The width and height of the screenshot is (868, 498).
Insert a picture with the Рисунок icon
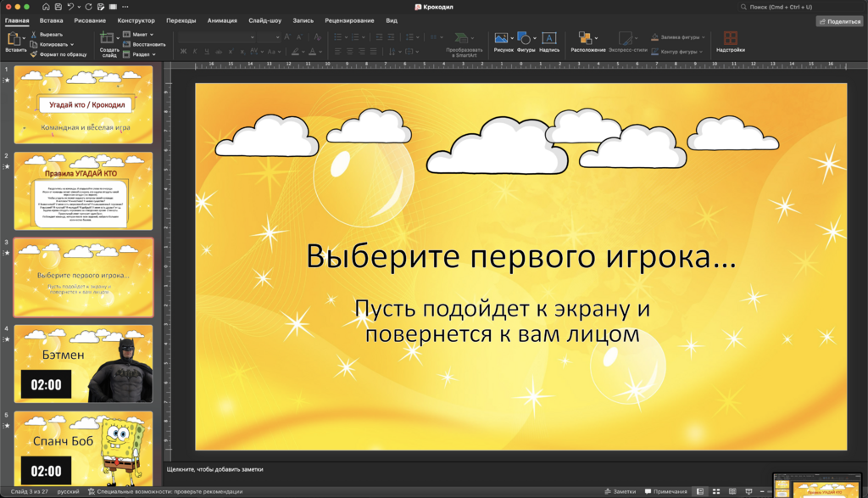tap(501, 37)
